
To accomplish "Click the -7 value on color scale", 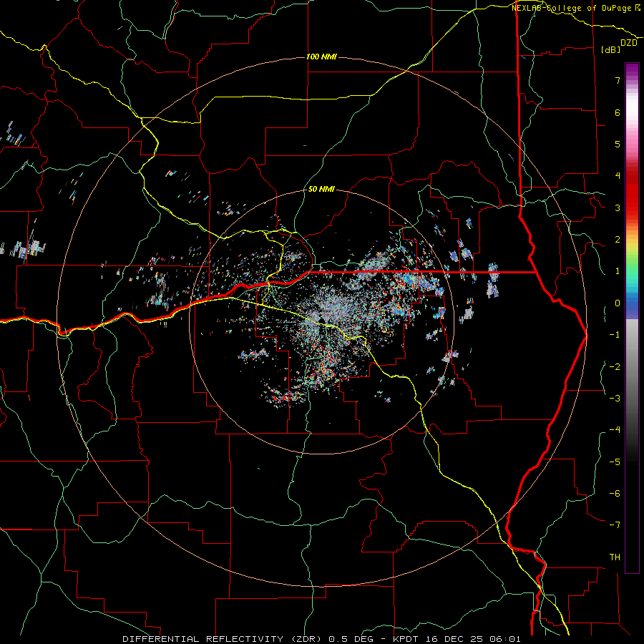I will pyautogui.click(x=615, y=525).
